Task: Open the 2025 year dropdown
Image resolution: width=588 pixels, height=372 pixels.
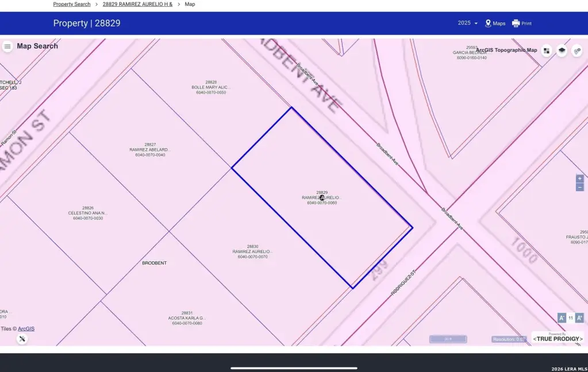Action: click(x=467, y=24)
